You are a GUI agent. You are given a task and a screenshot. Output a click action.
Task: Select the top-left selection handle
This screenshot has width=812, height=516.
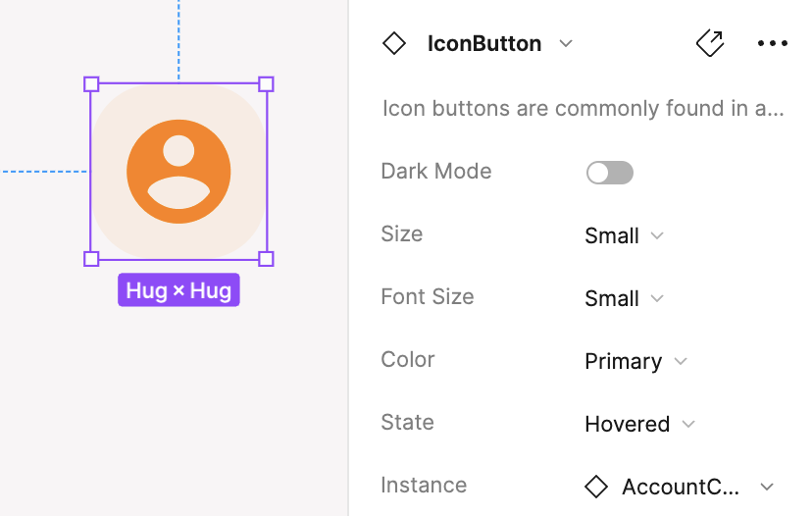point(91,84)
